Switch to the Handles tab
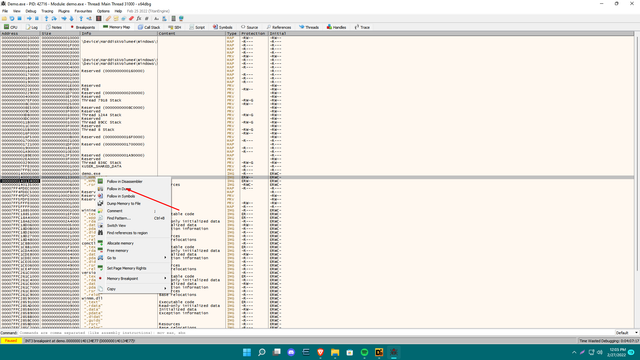Image resolution: width=640 pixels, height=360 pixels. [336, 27]
